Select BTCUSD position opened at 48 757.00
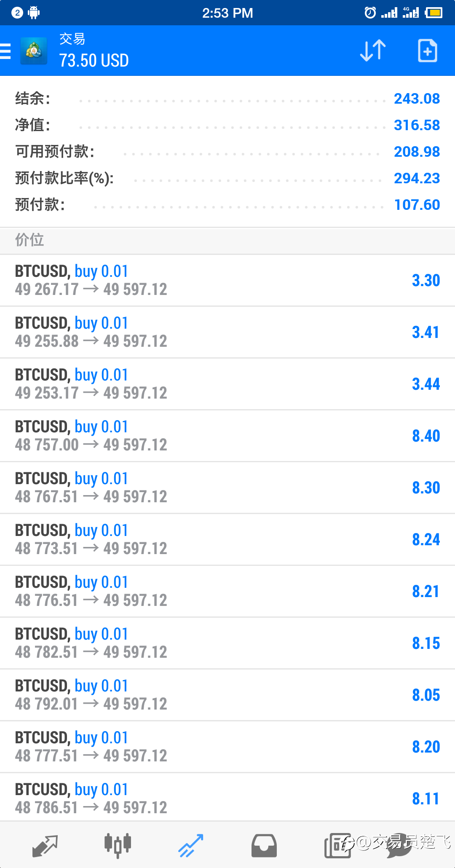455x868 pixels. click(227, 436)
